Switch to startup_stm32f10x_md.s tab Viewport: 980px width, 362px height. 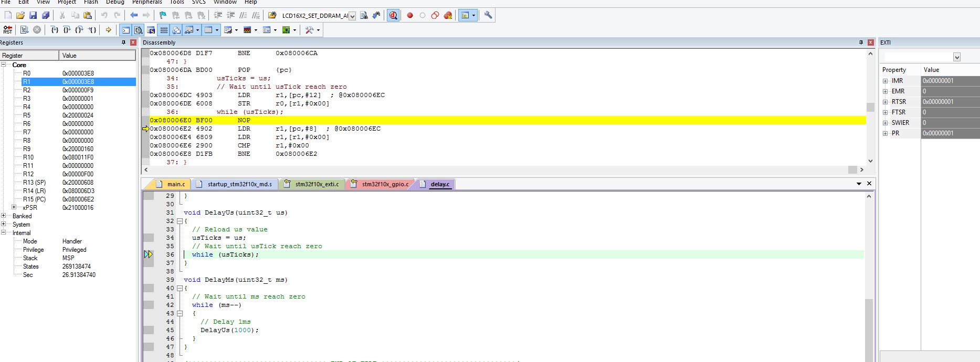(x=235, y=184)
